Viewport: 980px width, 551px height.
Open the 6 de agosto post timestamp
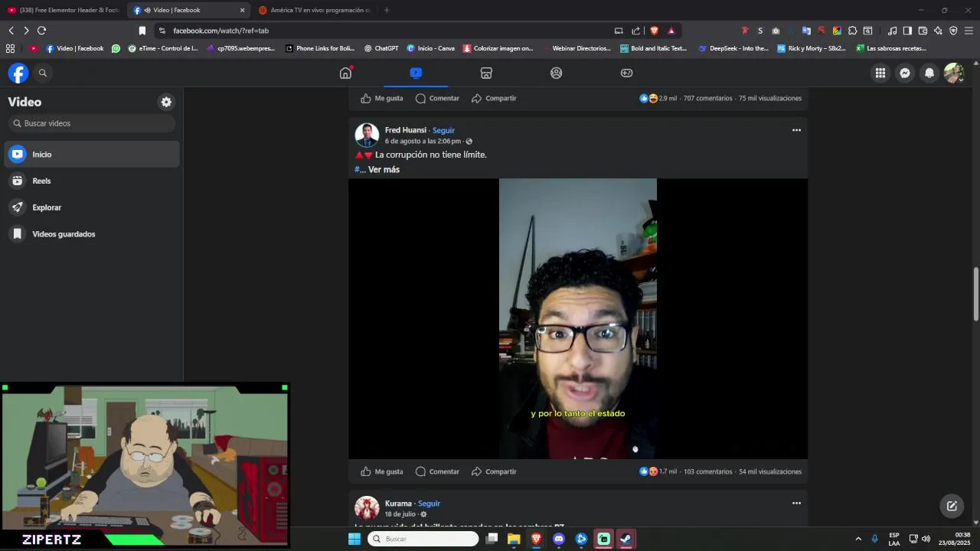423,142
